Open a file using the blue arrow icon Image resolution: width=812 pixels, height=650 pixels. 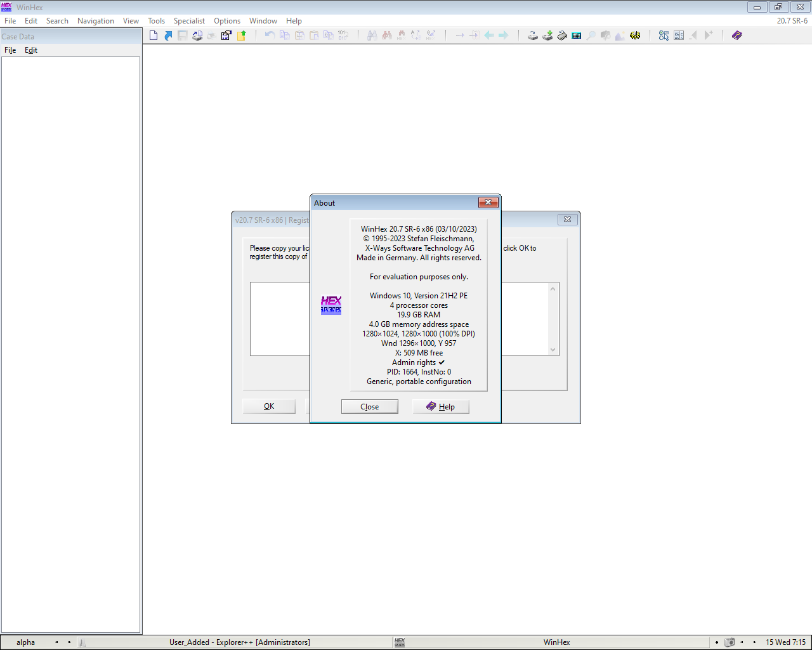168,36
